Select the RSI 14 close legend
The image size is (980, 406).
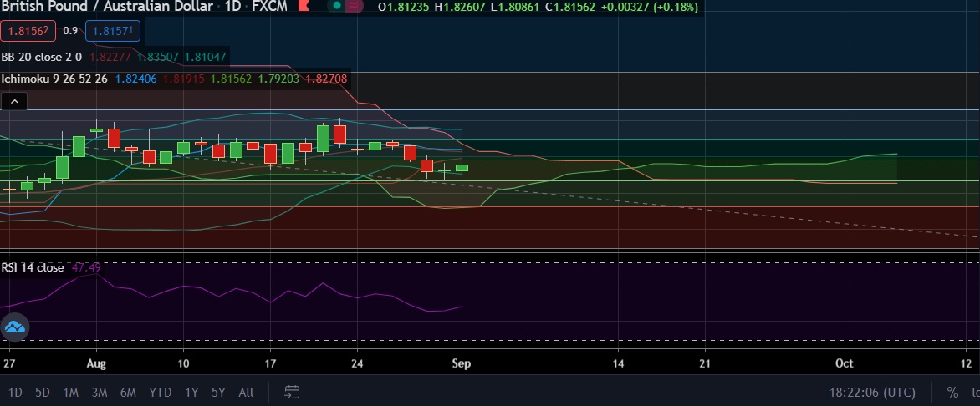click(x=33, y=267)
